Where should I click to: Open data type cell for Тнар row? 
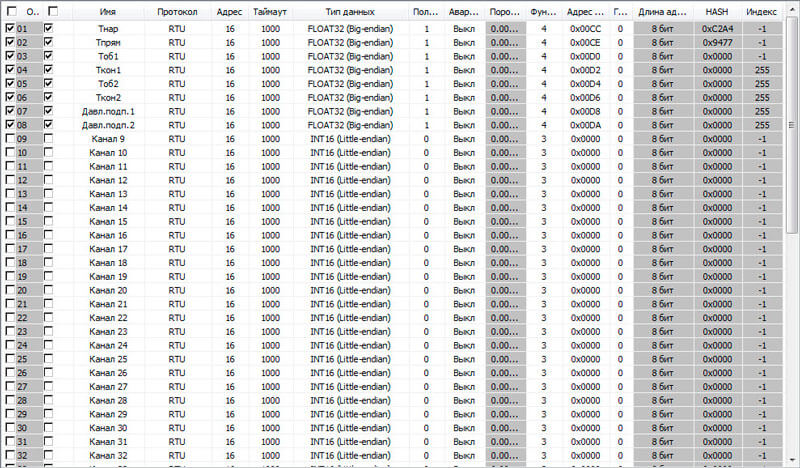click(x=342, y=29)
